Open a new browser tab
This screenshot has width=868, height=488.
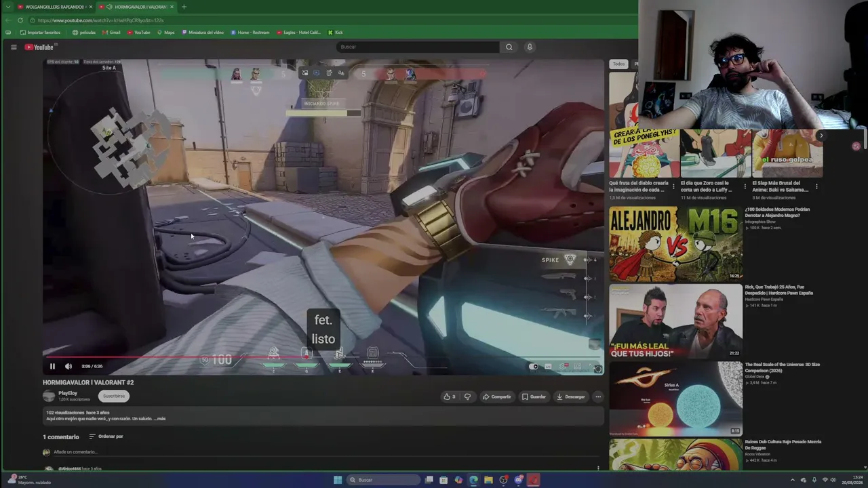184,7
